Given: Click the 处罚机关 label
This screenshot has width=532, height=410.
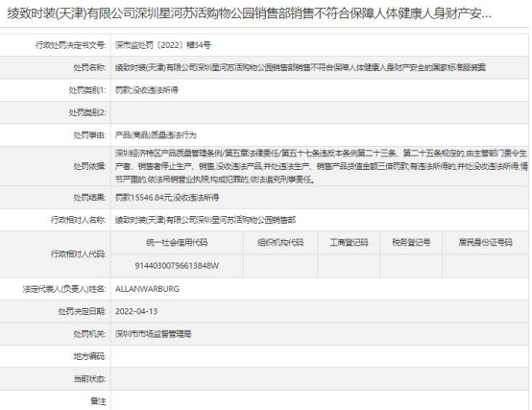Looking at the screenshot, I should point(89,334).
